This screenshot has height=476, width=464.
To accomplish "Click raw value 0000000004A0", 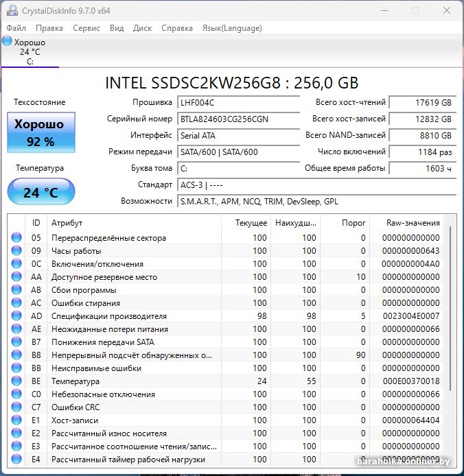I will [x=410, y=264].
